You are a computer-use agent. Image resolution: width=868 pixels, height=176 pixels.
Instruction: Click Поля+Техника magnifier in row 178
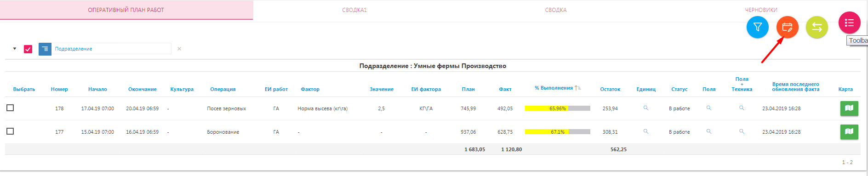pos(742,108)
